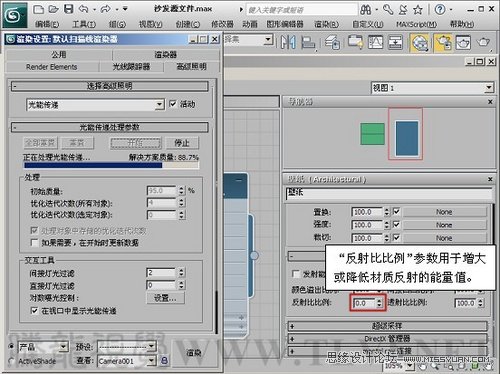The height and width of the screenshot is (374, 500).
Task: Click the Align tool icon
Action: coord(308,42)
